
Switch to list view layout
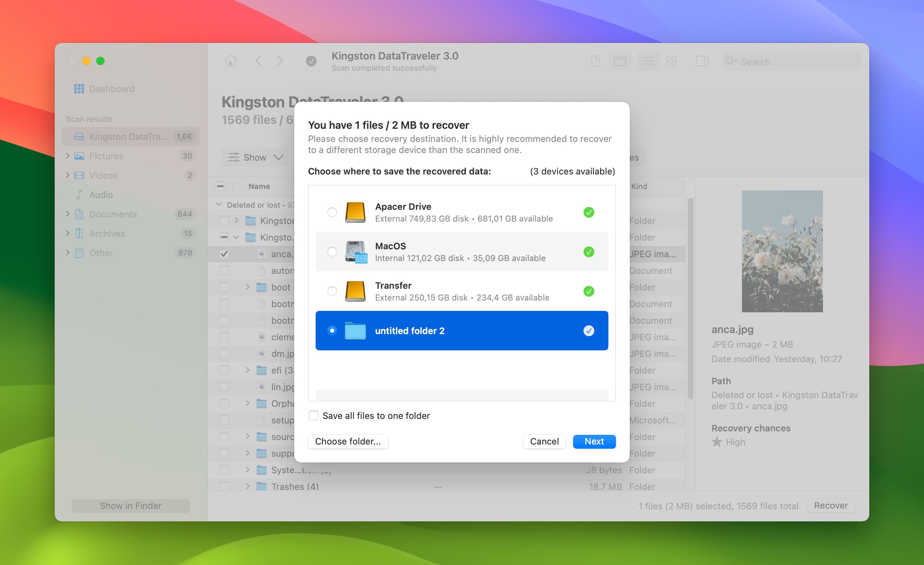coord(649,61)
